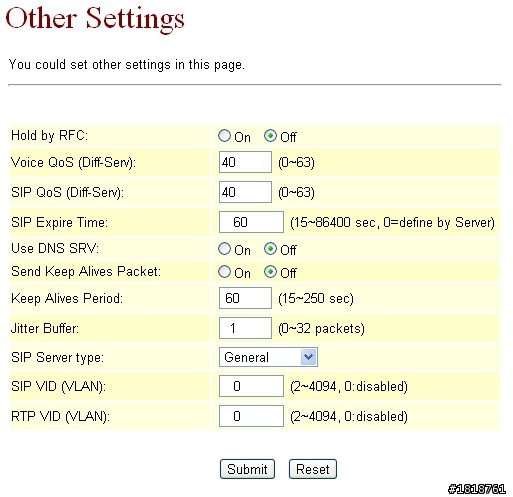Click the Jitter Buffer label text

pos(45,328)
